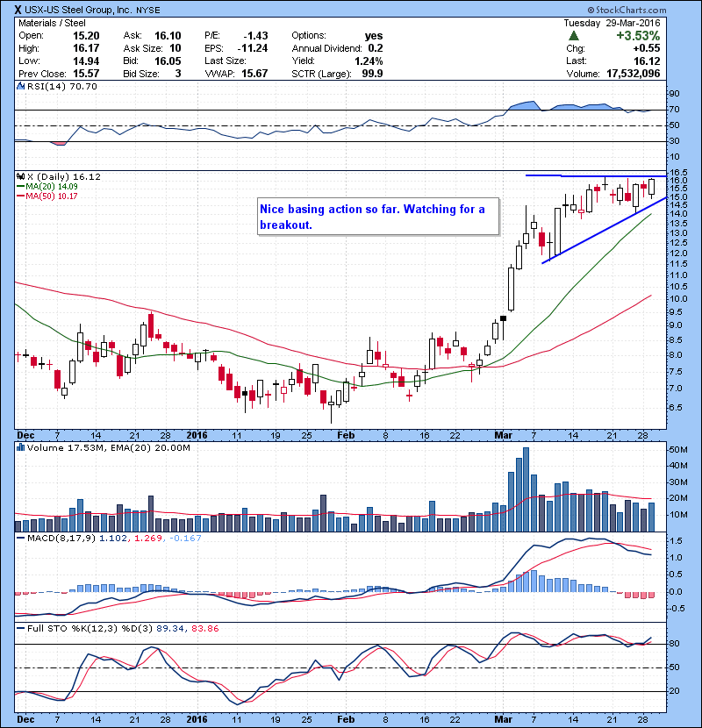Select the Prev Close value 15.57
Screen dimensions: 702x728
point(86,74)
